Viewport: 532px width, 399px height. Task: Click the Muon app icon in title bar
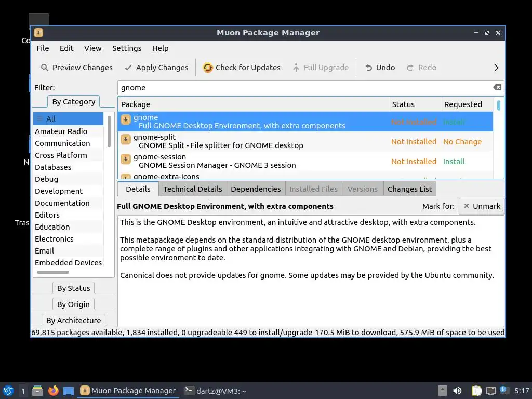pyautogui.click(x=38, y=33)
